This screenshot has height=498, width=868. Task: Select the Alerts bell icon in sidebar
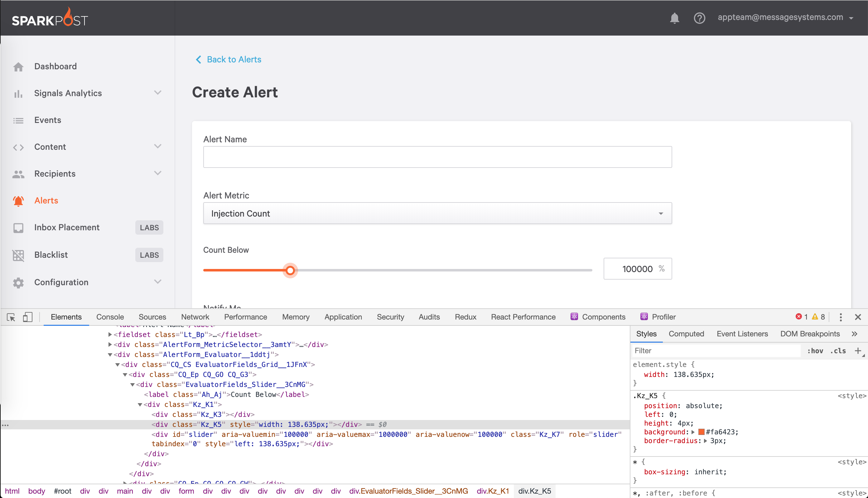coord(18,201)
